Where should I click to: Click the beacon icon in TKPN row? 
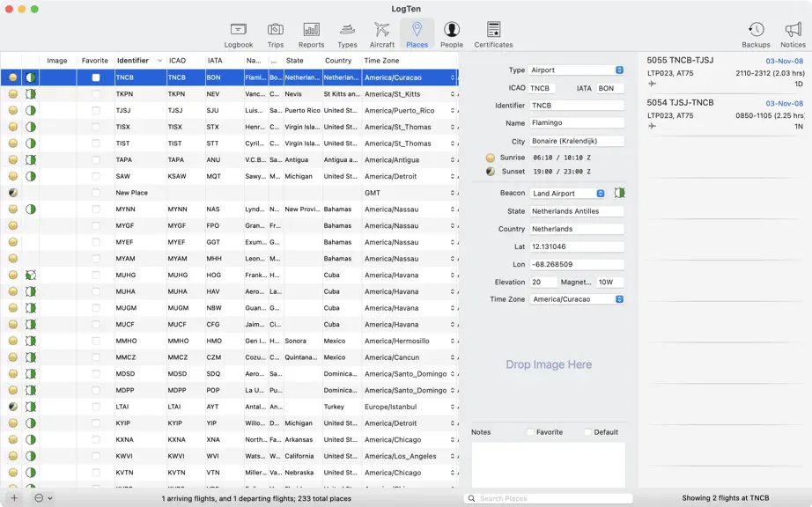click(x=31, y=94)
